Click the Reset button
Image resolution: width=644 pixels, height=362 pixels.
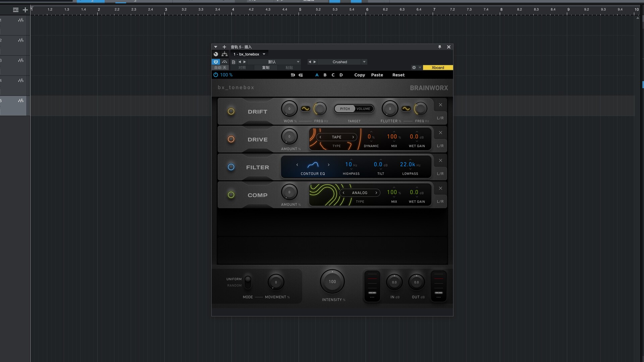(398, 75)
